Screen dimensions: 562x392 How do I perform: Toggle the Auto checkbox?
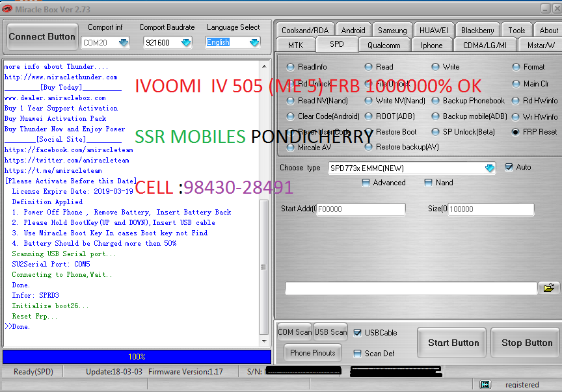pyautogui.click(x=509, y=167)
